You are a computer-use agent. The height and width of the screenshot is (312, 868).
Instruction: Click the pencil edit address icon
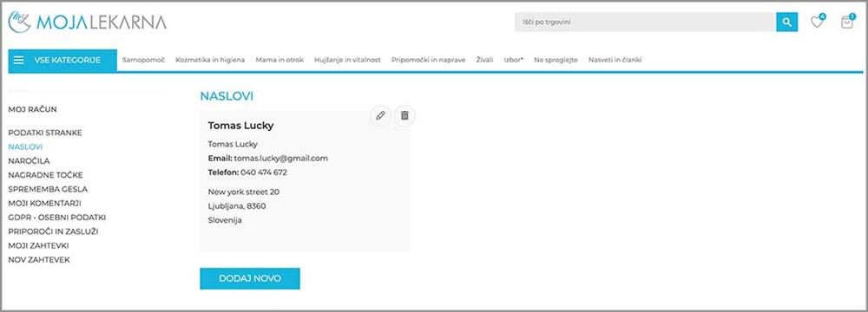pyautogui.click(x=380, y=115)
